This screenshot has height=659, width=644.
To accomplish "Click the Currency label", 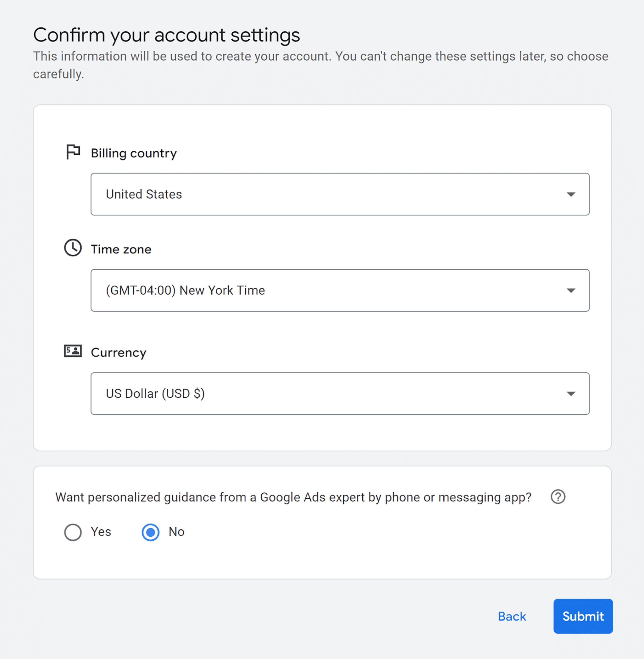I will (119, 353).
